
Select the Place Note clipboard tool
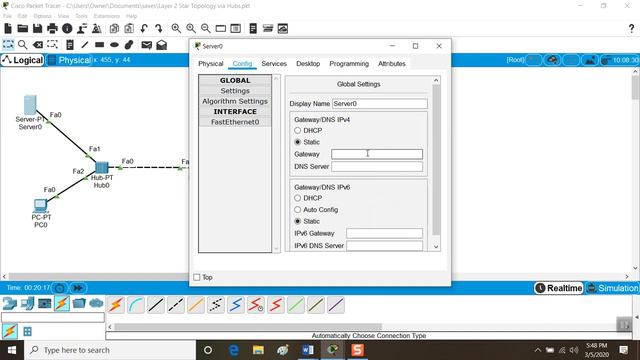[70, 44]
